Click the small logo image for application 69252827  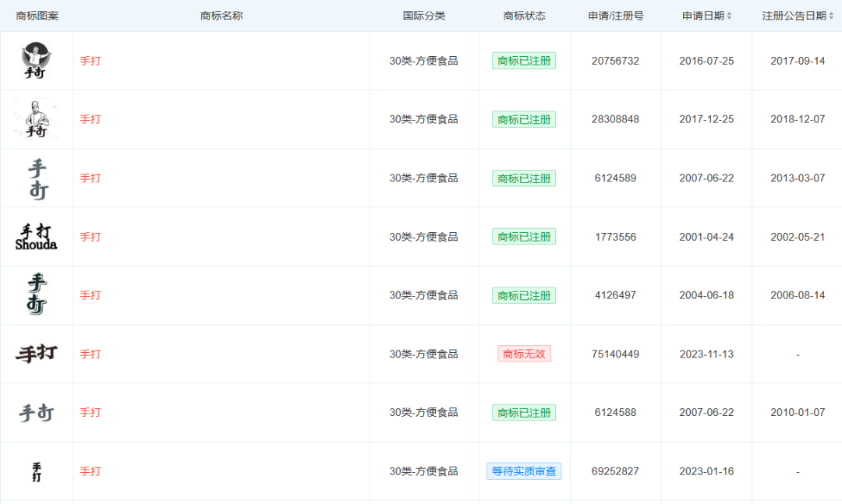pos(36,471)
